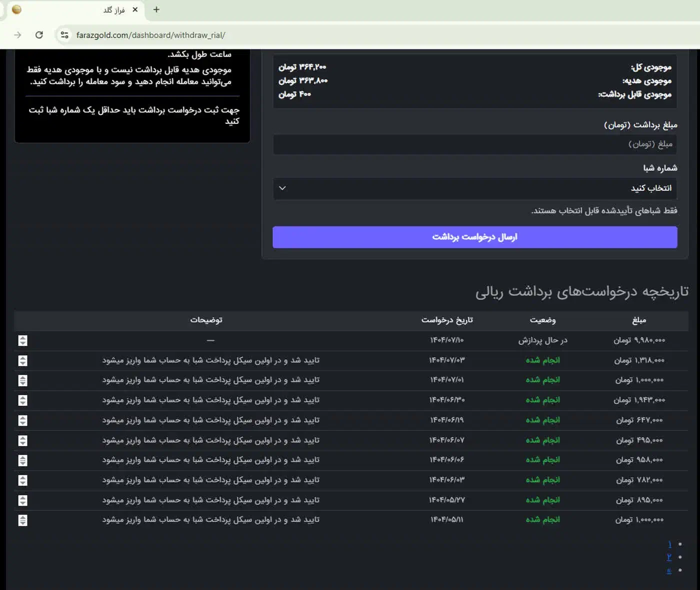Image resolution: width=700 pixels, height=590 pixels.
Task: Click the withdrawal amount (Toman) input field
Action: coord(474,144)
